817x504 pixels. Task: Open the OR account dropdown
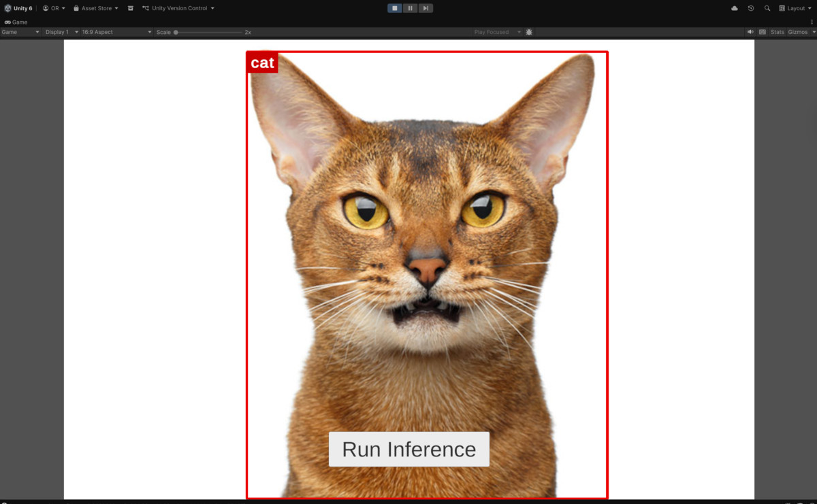pos(54,8)
